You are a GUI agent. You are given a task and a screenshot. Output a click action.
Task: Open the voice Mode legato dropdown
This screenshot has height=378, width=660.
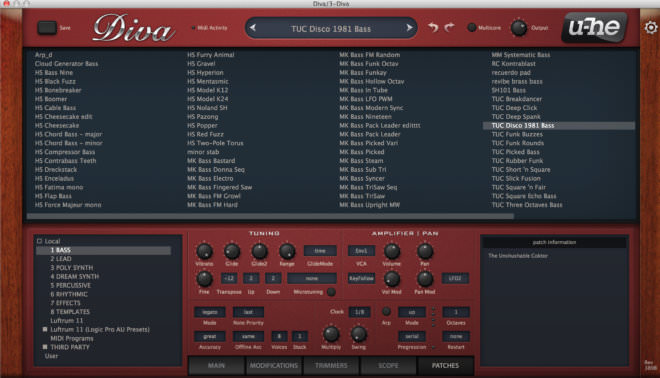210,312
